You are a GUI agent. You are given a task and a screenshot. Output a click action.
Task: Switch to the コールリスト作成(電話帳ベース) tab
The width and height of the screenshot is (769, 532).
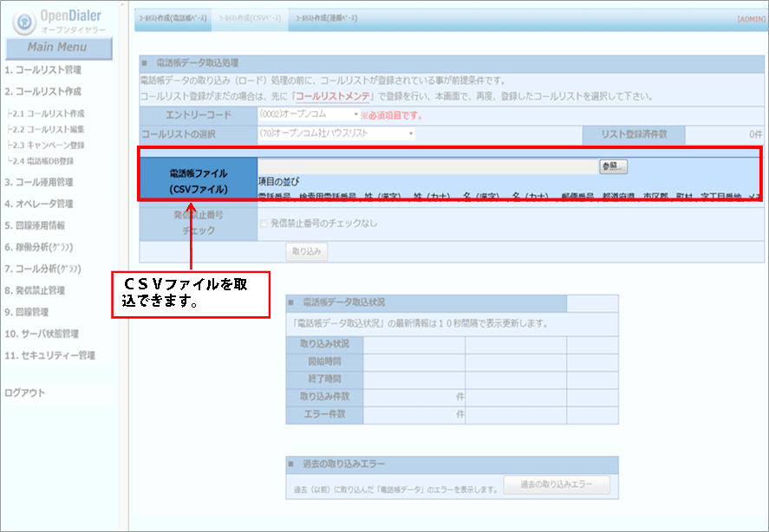click(x=173, y=18)
